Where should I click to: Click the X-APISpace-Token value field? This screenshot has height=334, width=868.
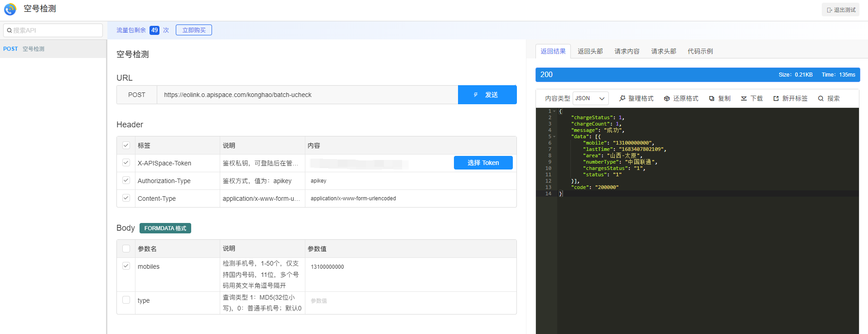[380, 163]
